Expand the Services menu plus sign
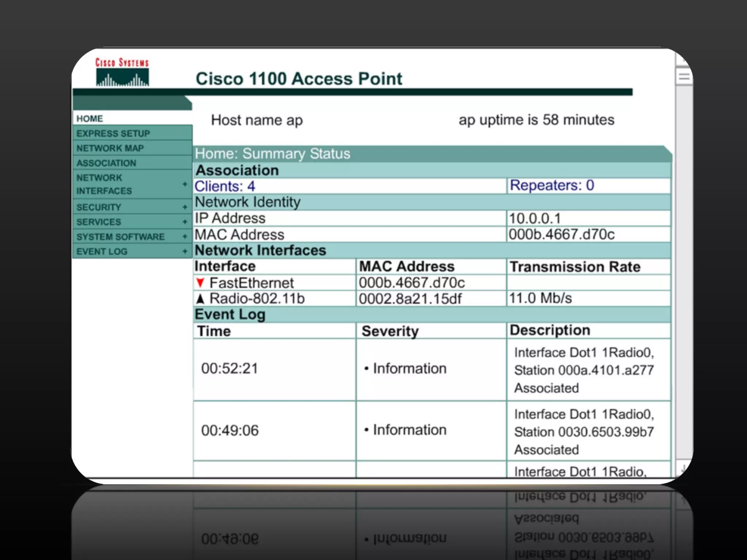Screen dimensions: 747x560 [x=185, y=222]
